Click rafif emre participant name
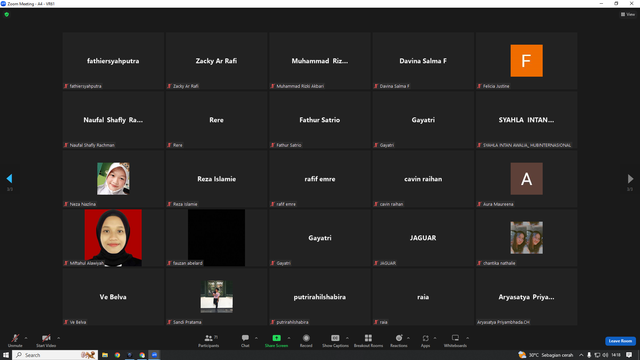Screen dimensions: 640x360 click(x=320, y=179)
